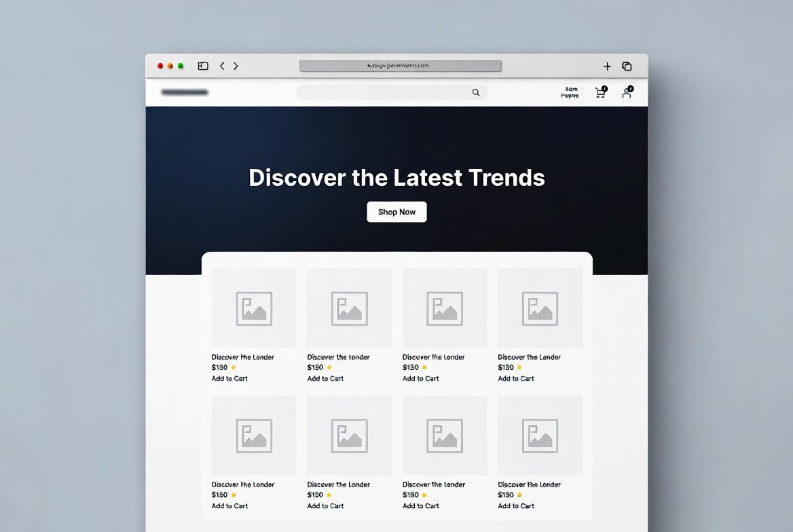Click the red close window button

point(160,66)
